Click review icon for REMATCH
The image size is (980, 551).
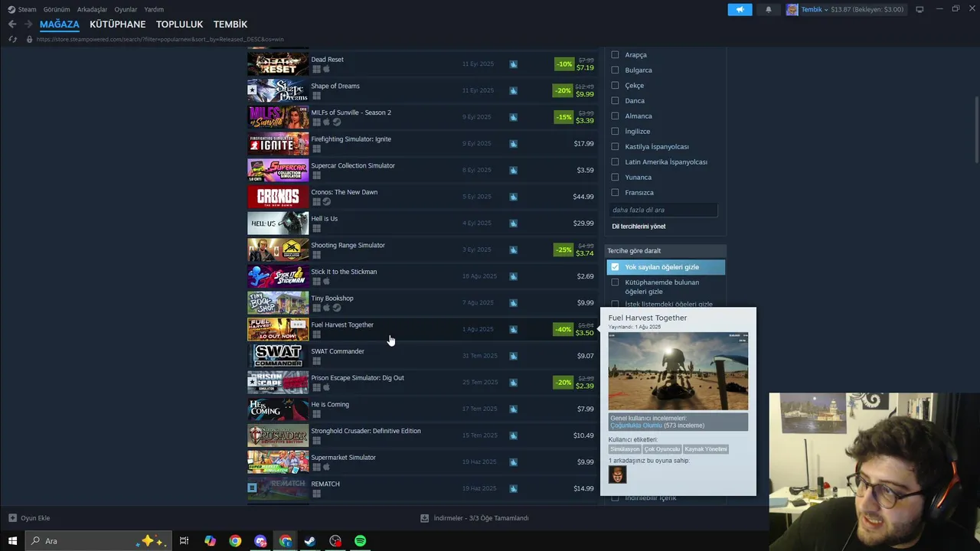[513, 488]
